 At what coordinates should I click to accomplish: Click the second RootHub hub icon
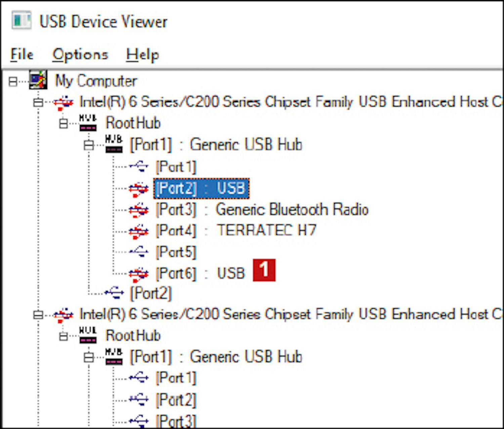pyautogui.click(x=88, y=335)
